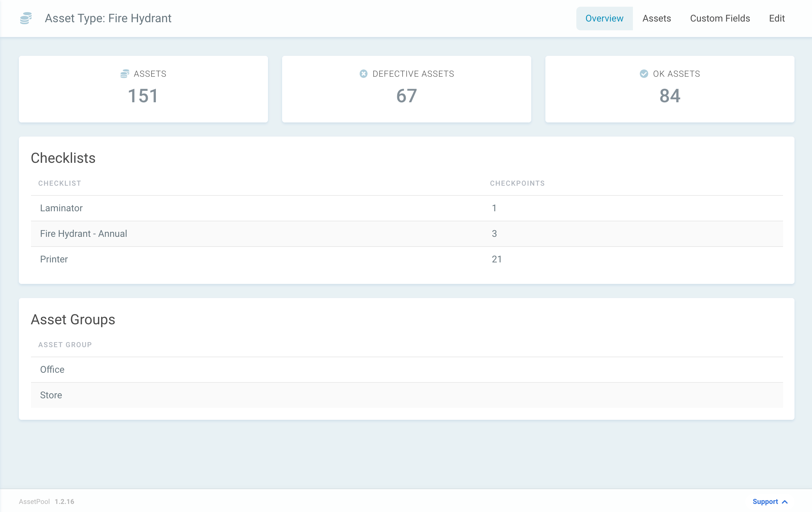Expand Support menu via chevron arrow

click(785, 502)
